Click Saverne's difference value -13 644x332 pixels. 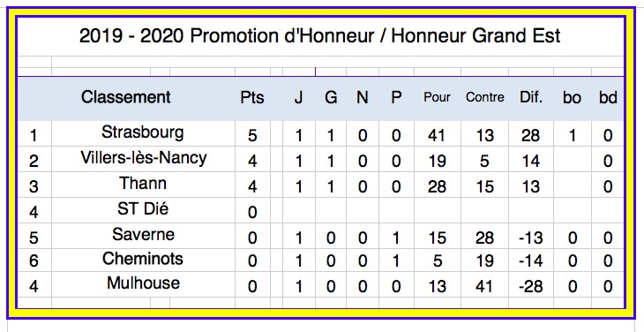(531, 238)
